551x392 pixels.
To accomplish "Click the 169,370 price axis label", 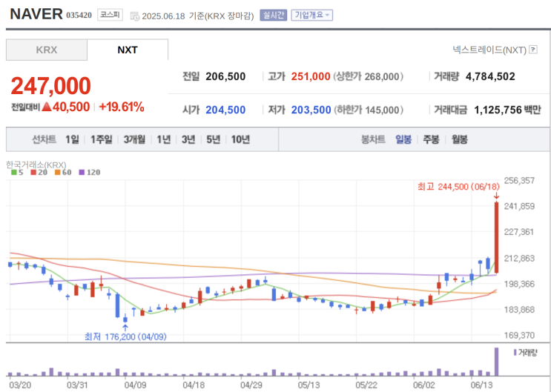I will (x=519, y=335).
